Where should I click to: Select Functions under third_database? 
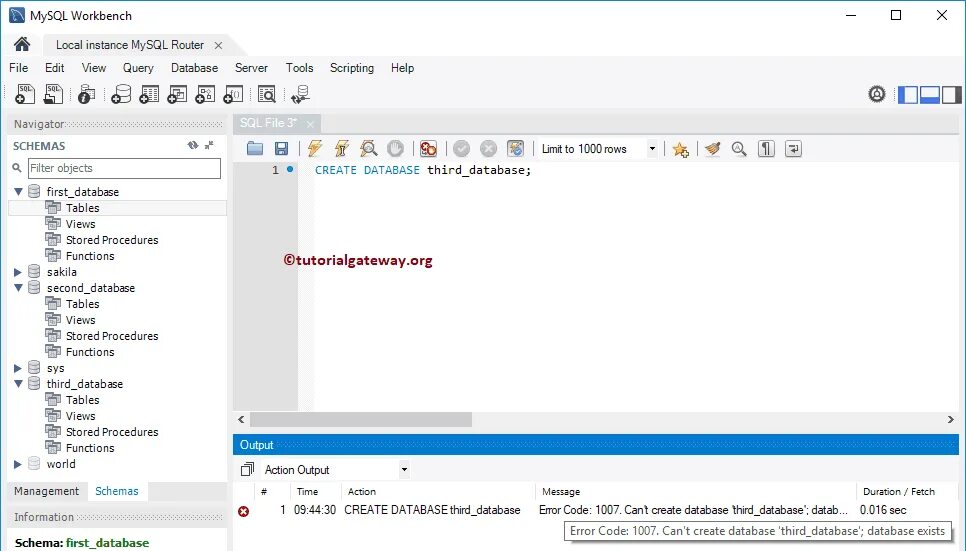[90, 448]
